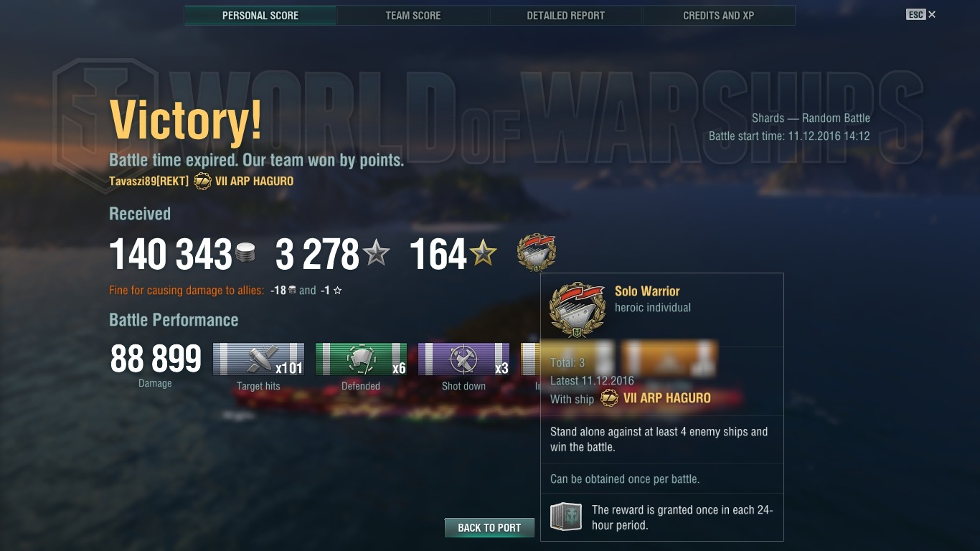Click ARP Haguro ship name in tooltip
Screen dimensions: 980x551
tap(667, 398)
